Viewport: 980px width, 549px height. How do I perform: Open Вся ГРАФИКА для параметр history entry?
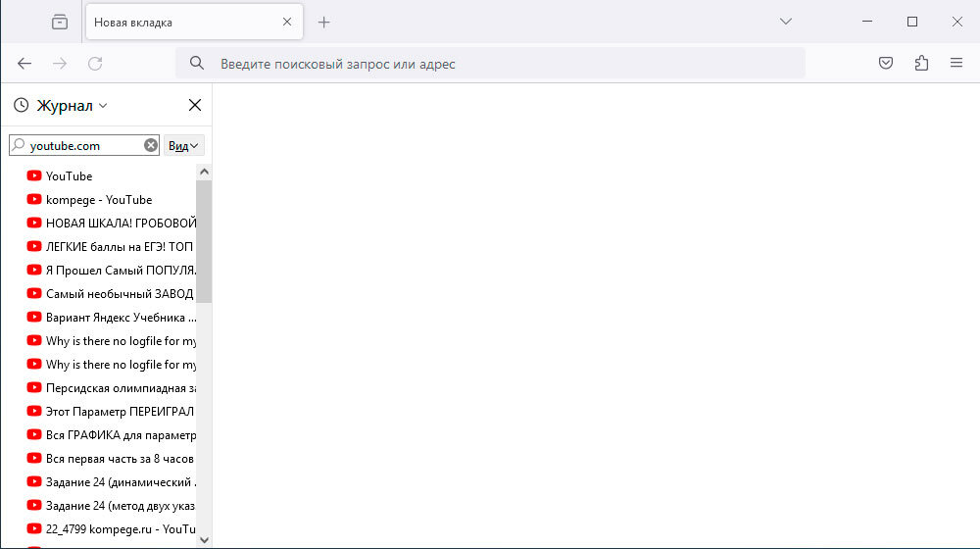pos(112,435)
